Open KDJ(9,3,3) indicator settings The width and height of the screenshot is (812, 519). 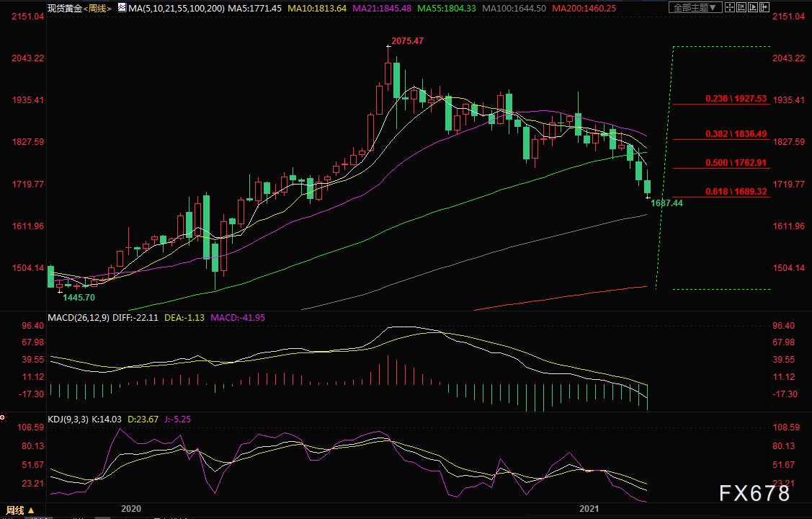coord(68,420)
